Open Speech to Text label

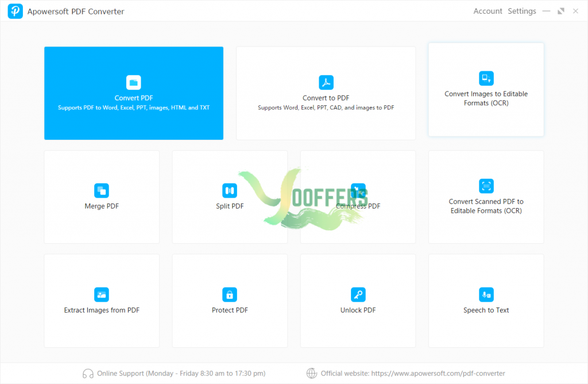(486, 310)
